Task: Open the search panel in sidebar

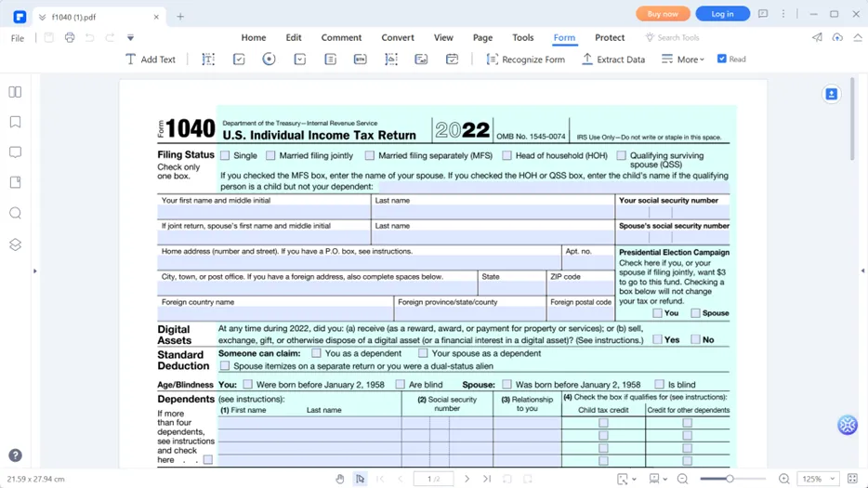Action: coord(16,213)
